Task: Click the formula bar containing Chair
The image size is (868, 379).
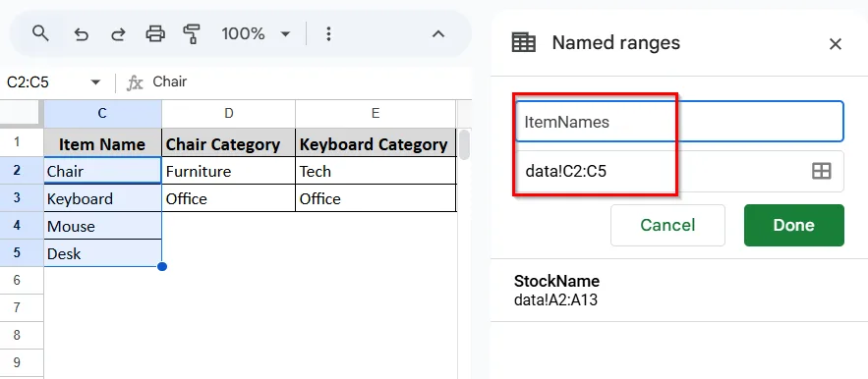Action: [x=310, y=82]
